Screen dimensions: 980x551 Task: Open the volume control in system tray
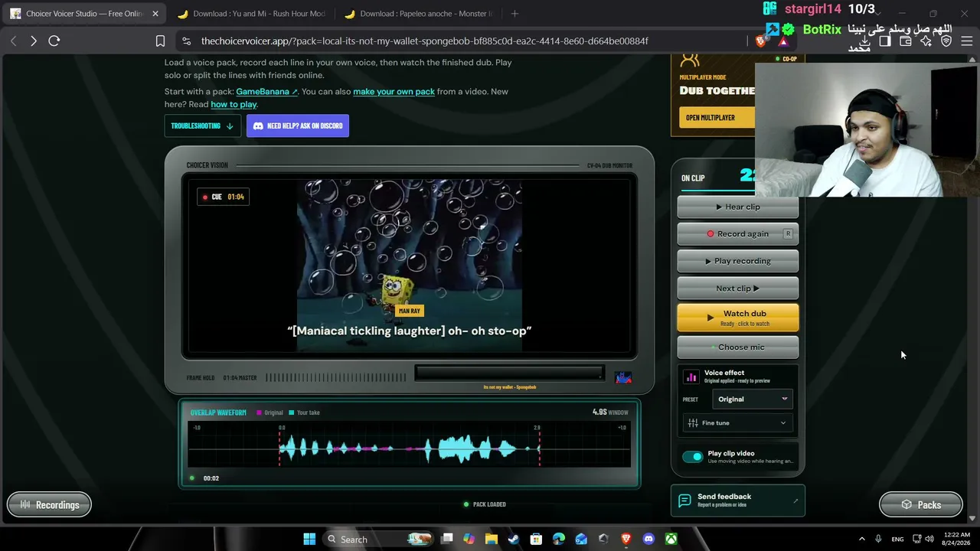point(929,540)
